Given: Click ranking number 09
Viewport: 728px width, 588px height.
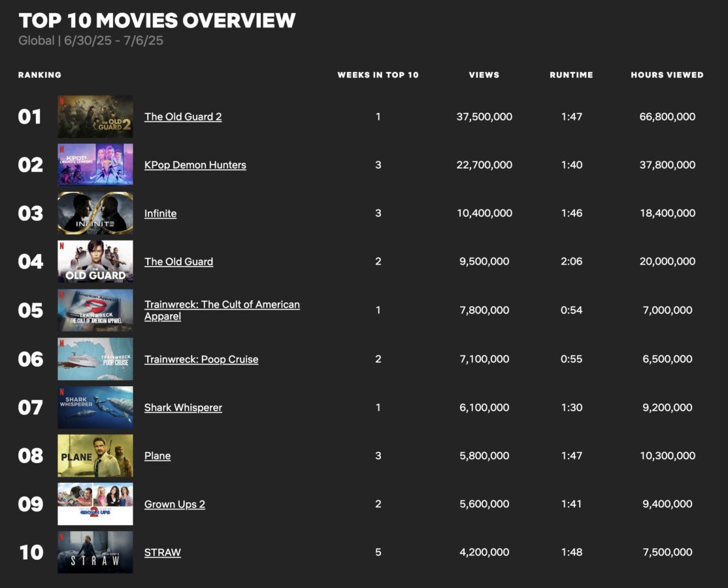Looking at the screenshot, I should click(x=31, y=504).
